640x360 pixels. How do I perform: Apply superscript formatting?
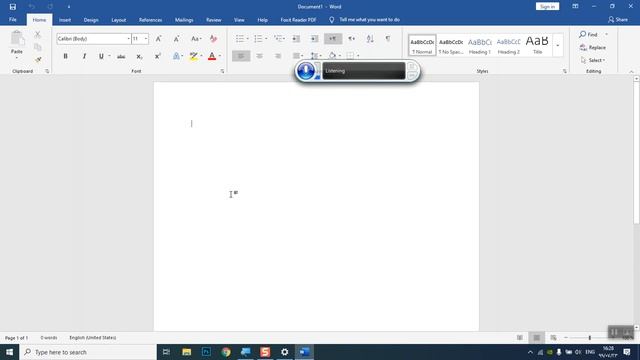pos(158,56)
